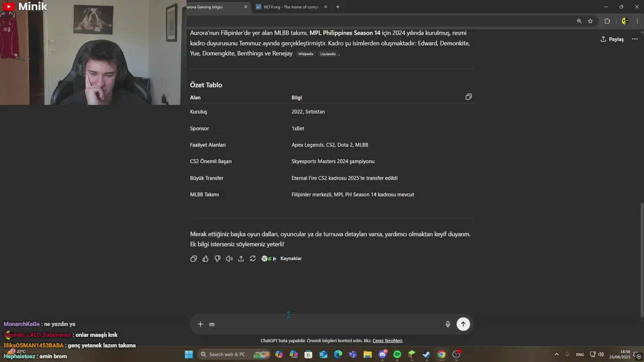
Task: Click the zoom magnifier in address bar
Action: (x=579, y=21)
